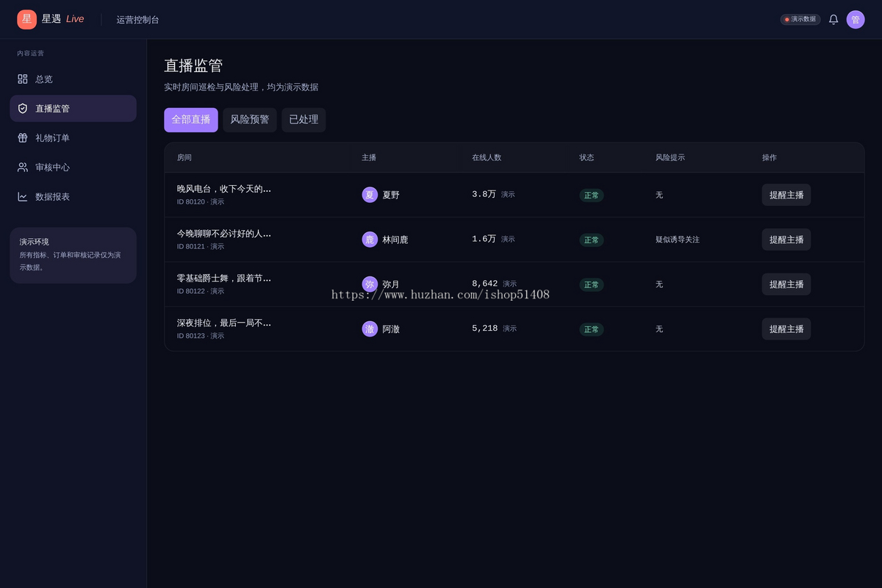
Task: Click the 风险提示 column header
Action: (x=670, y=157)
